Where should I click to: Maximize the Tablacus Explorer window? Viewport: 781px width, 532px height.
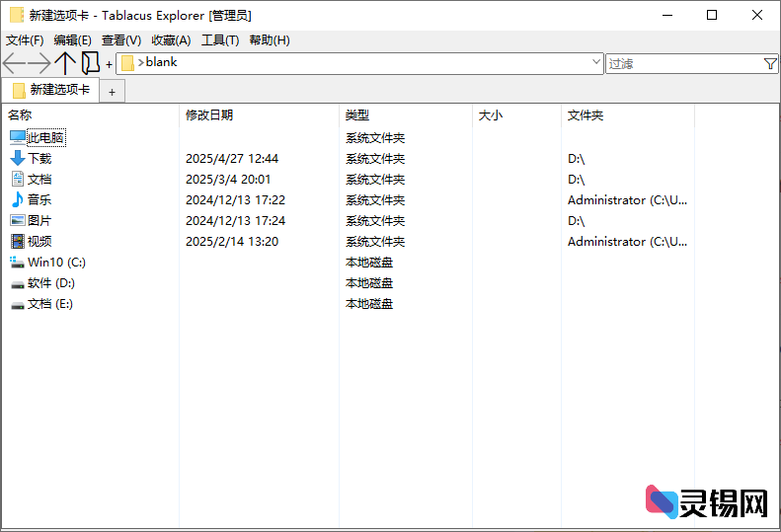click(x=712, y=15)
